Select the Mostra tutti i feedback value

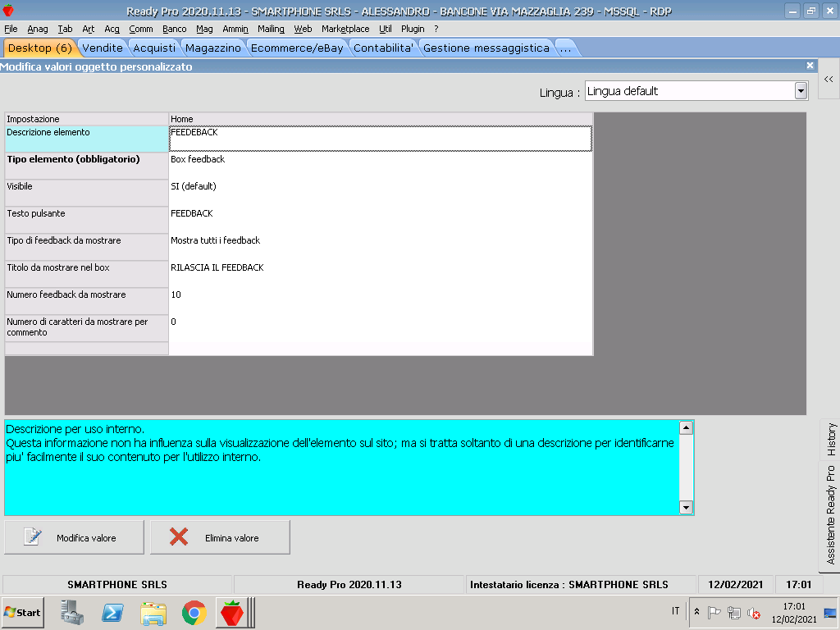(x=381, y=247)
